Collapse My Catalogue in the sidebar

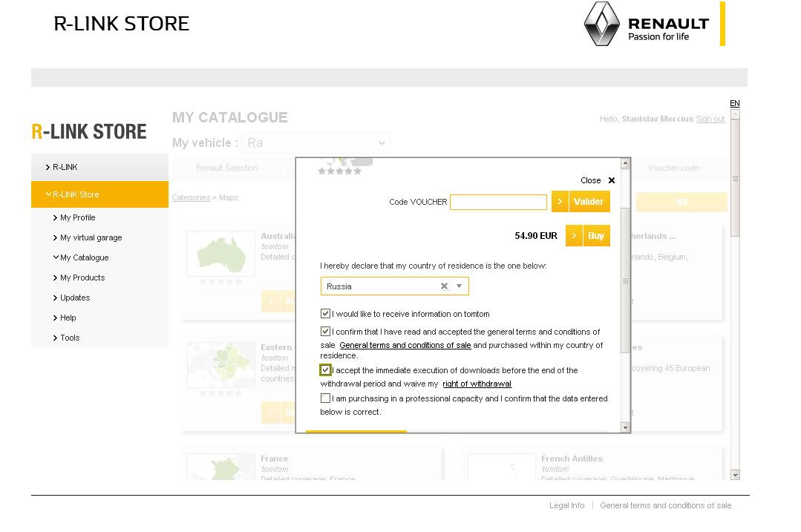pos(85,257)
